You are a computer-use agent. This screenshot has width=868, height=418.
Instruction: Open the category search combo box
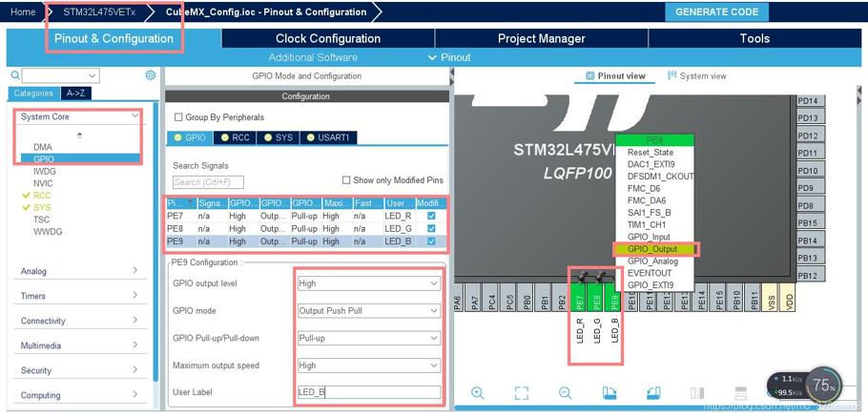61,75
